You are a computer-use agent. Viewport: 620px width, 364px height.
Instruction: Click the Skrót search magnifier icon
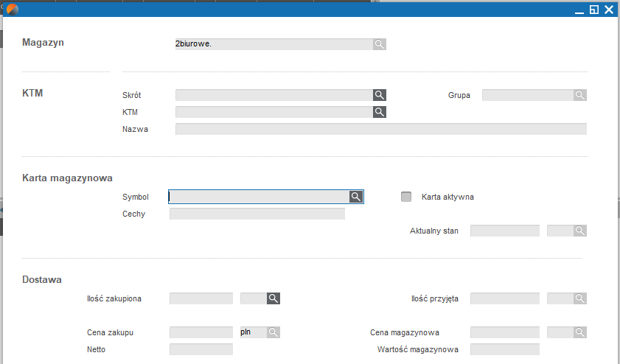[379, 95]
